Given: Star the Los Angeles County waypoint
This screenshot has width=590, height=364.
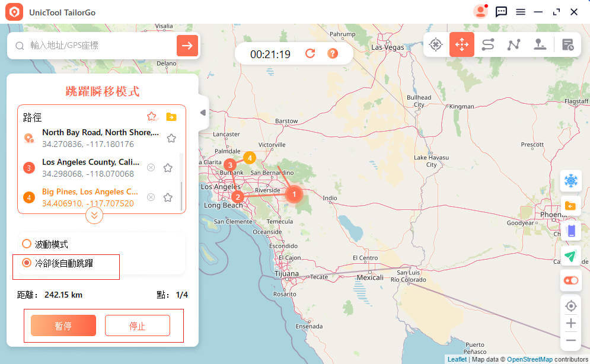Looking at the screenshot, I should 168,168.
